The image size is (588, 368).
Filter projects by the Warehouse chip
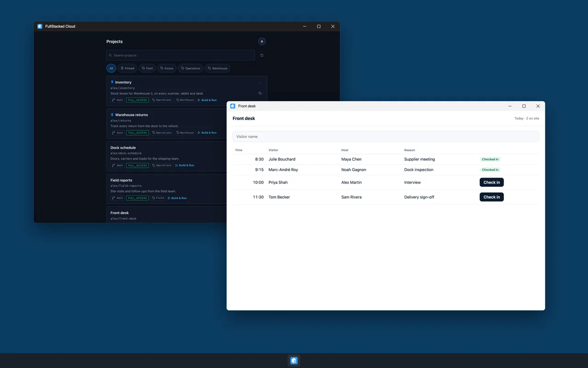(x=217, y=68)
